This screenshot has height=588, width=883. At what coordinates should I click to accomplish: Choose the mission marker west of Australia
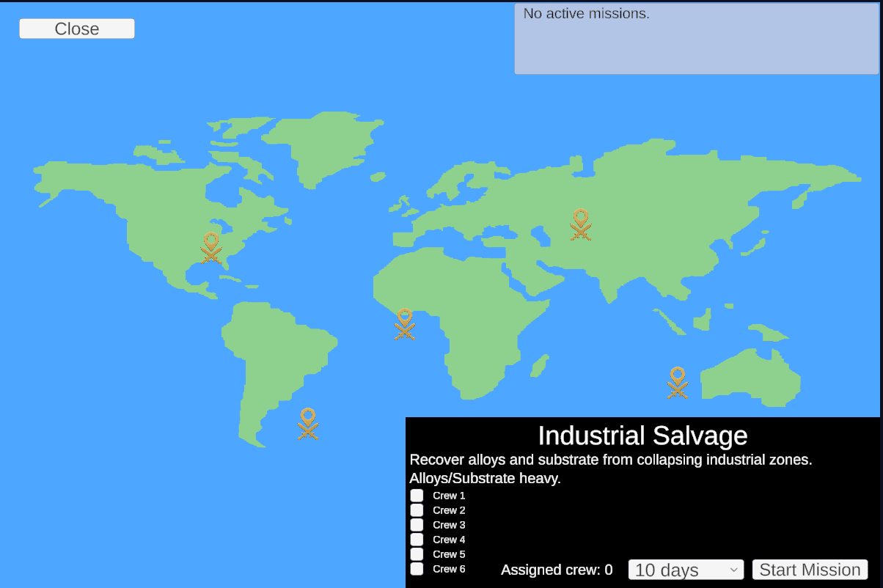coord(677,382)
